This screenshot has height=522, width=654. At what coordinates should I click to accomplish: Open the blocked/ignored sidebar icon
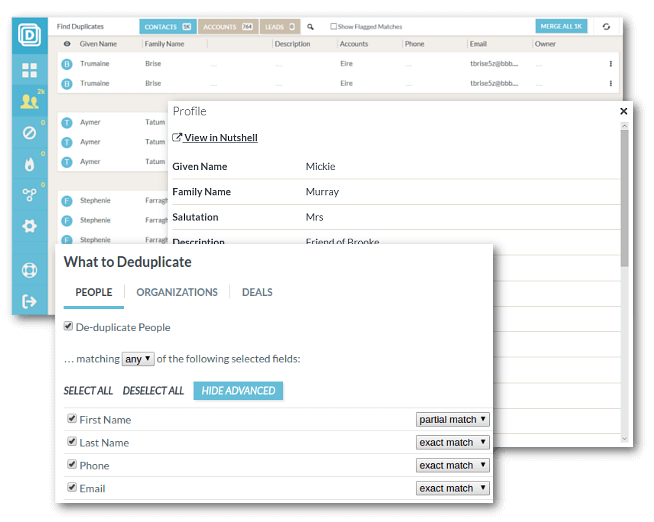pyautogui.click(x=29, y=133)
